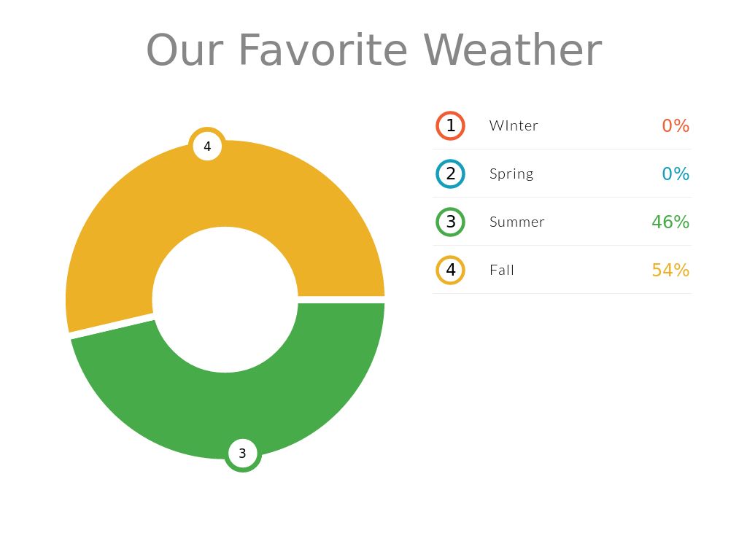747x560 pixels.
Task: Click the number 3 marker on the donut chart
Action: (242, 453)
